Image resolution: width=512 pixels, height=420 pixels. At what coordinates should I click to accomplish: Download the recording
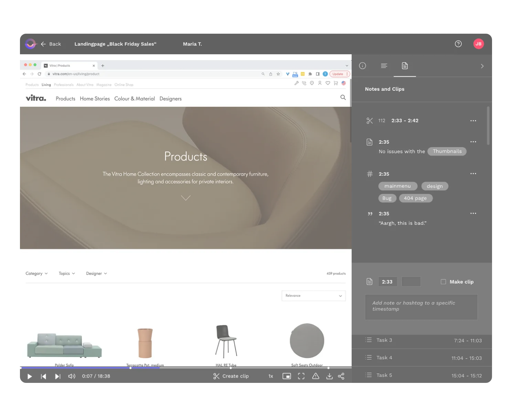(x=329, y=376)
